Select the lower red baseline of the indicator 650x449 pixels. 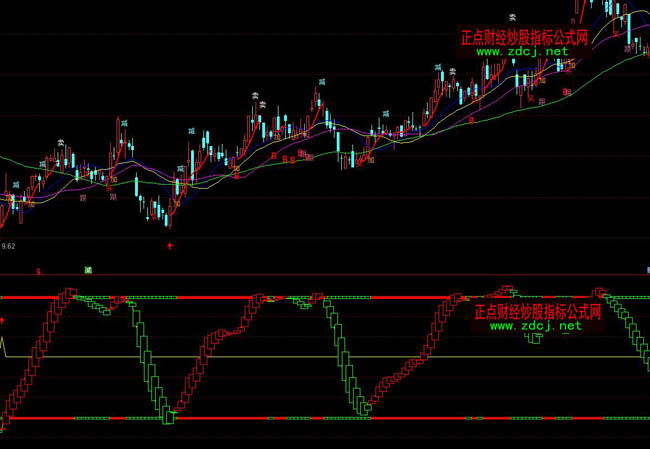pyautogui.click(x=300, y=418)
